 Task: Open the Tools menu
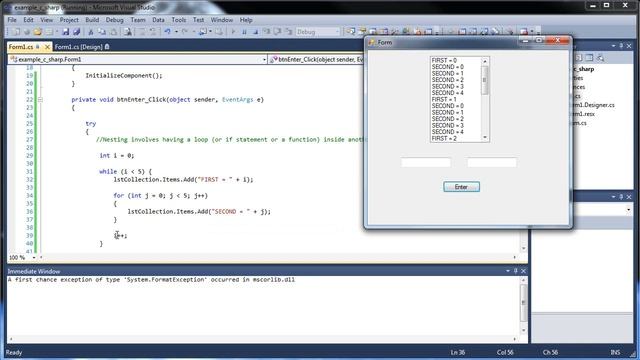[178, 20]
